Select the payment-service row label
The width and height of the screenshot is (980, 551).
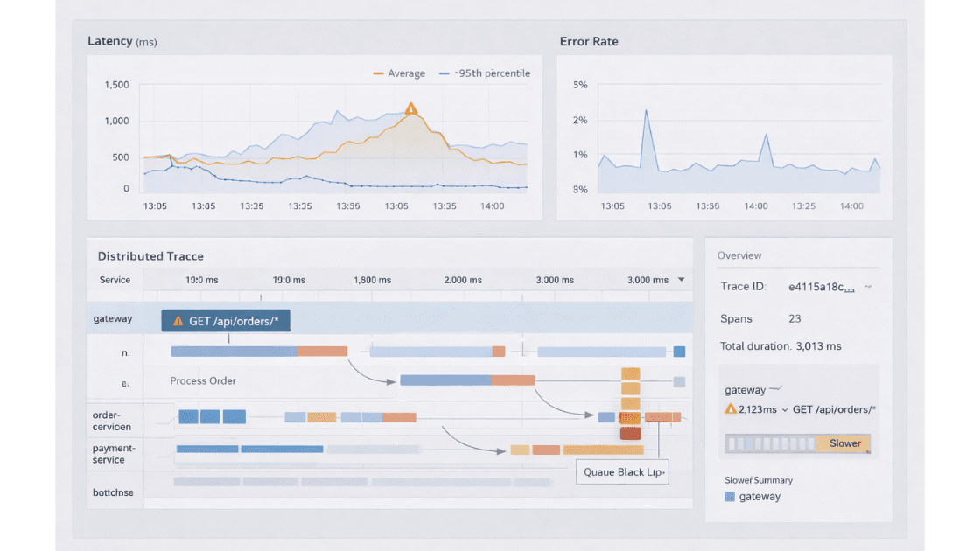pos(114,454)
